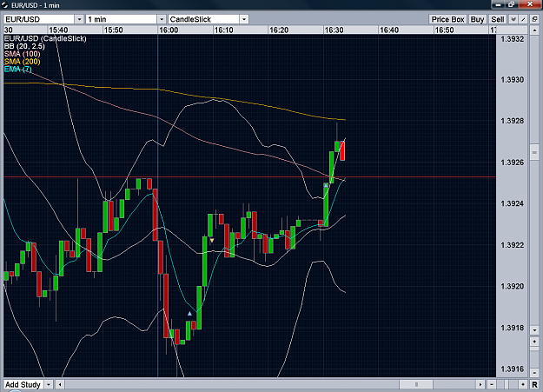The width and height of the screenshot is (543, 392).
Task: Click the red horizontal price line
Action: (x=249, y=177)
